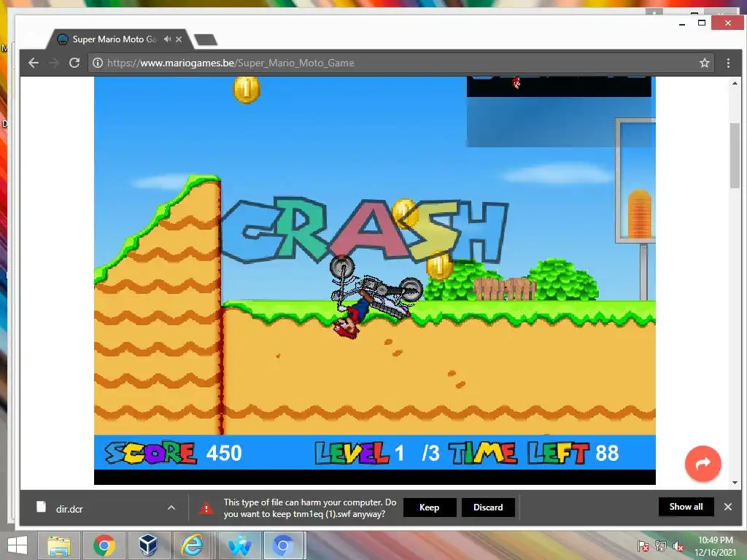The image size is (747, 560).
Task: Click the crashed Mario on motorbike
Action: tap(375, 296)
